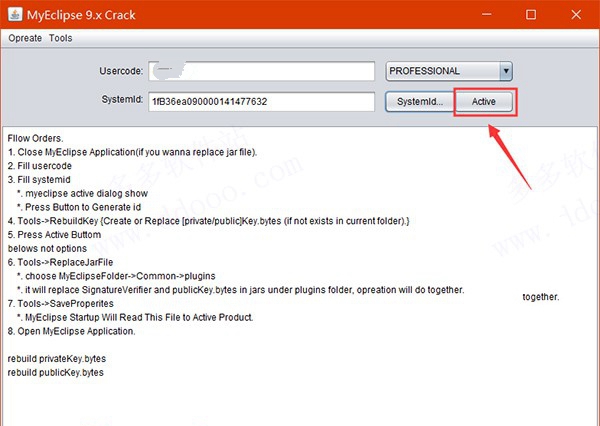
Task: Click the '*. myeclipse active dialog show' line
Action: coord(82,194)
